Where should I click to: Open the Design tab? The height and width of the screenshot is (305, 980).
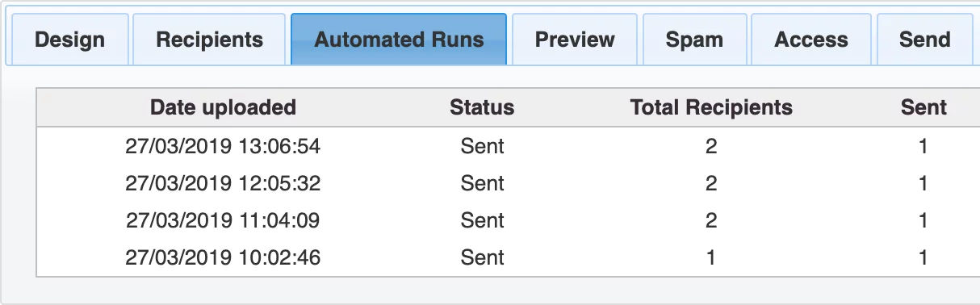pyautogui.click(x=69, y=40)
